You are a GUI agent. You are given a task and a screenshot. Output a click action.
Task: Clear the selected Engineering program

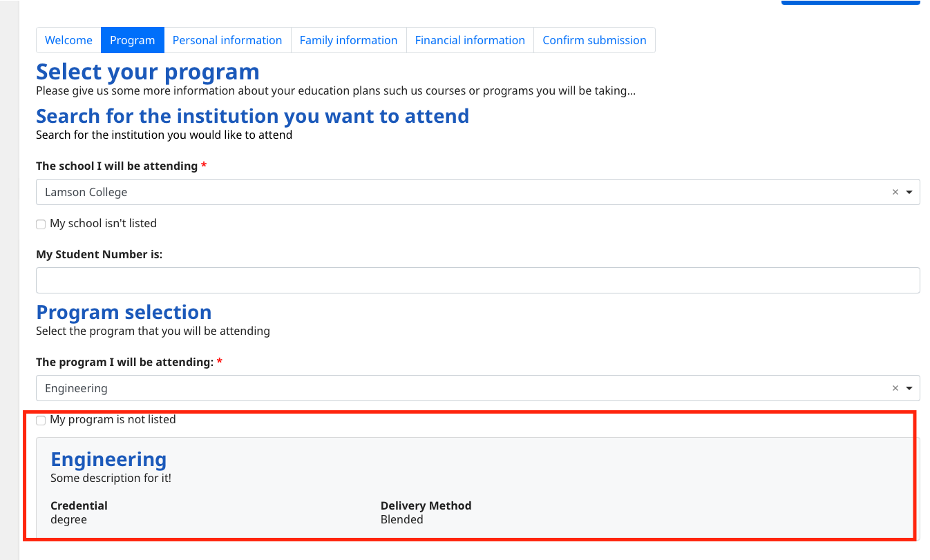click(x=895, y=388)
